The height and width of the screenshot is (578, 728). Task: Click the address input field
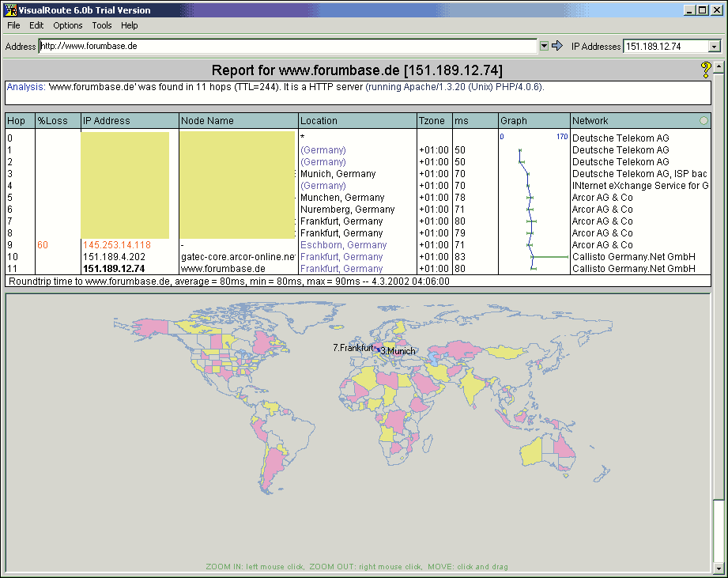[x=288, y=46]
